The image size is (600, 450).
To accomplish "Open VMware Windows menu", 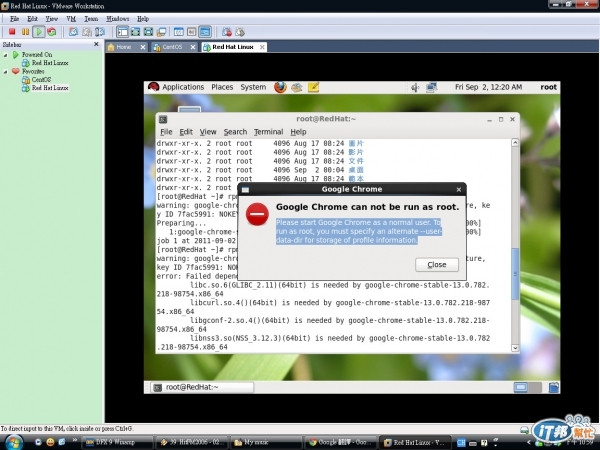I will pyautogui.click(x=117, y=19).
